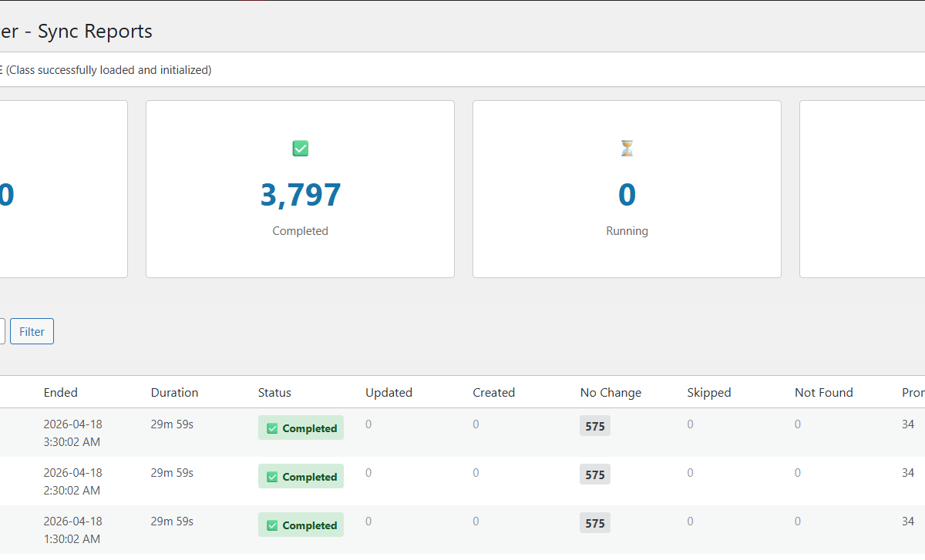Click the checkmark icon in the 1:30:02 AM row status

pos(272,525)
